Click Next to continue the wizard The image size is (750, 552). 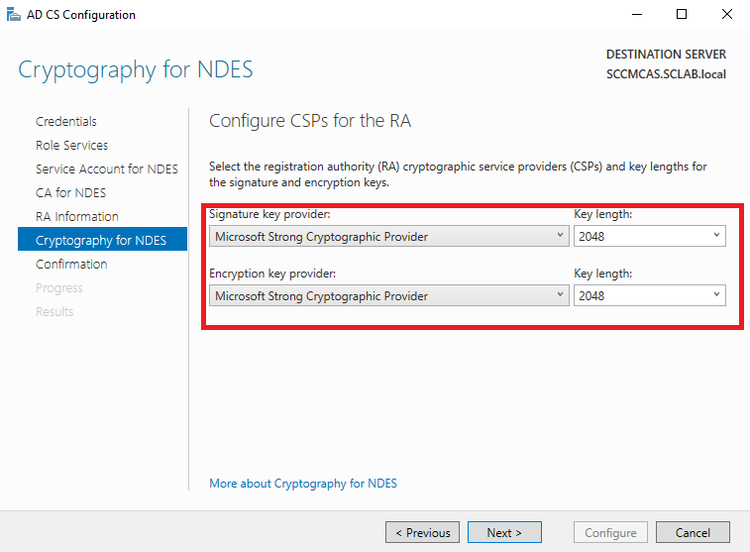[x=505, y=532]
